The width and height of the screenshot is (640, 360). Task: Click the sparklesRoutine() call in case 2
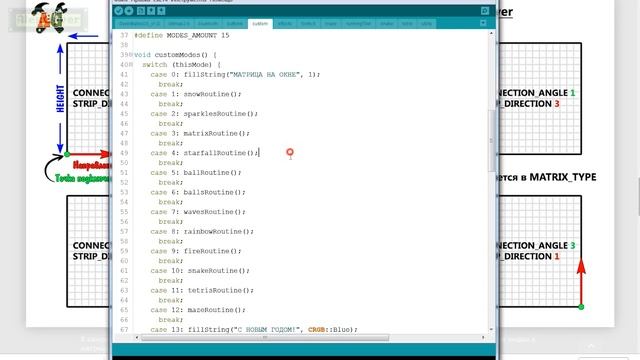[x=220, y=114]
